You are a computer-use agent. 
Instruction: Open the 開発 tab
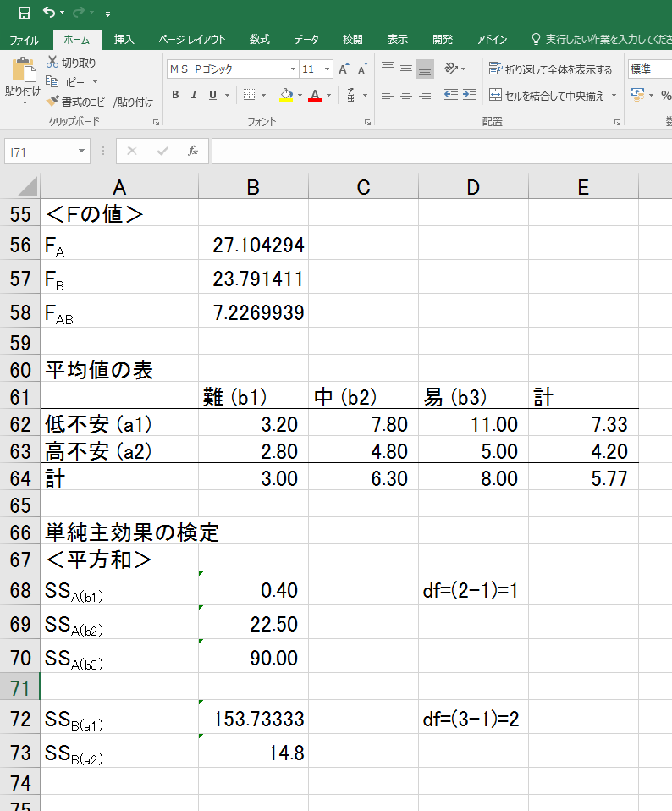coord(443,40)
